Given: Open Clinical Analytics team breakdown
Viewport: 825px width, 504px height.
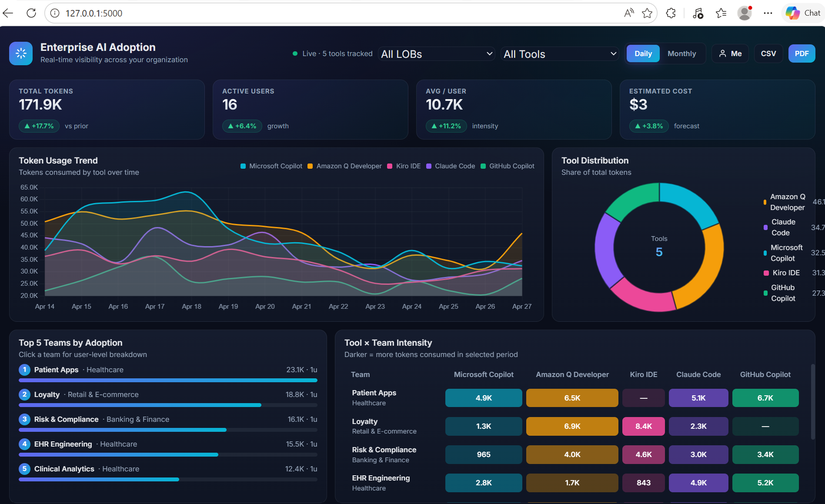Looking at the screenshot, I should pos(168,472).
